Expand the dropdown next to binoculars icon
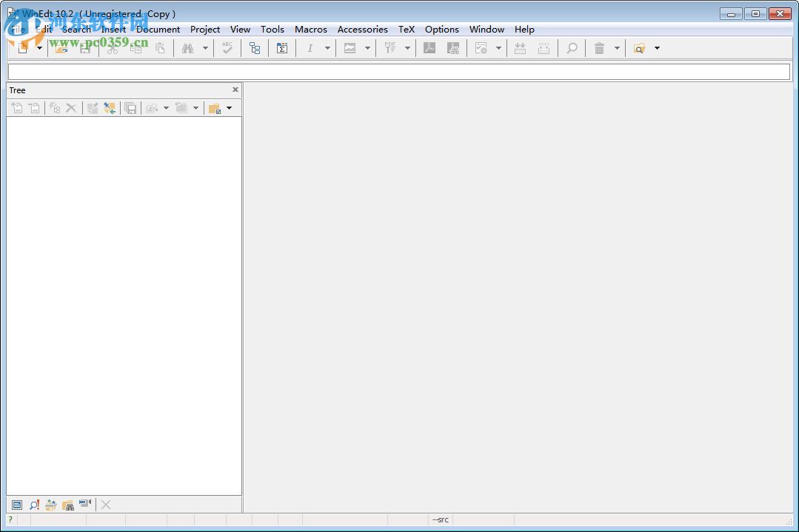 pyautogui.click(x=205, y=48)
